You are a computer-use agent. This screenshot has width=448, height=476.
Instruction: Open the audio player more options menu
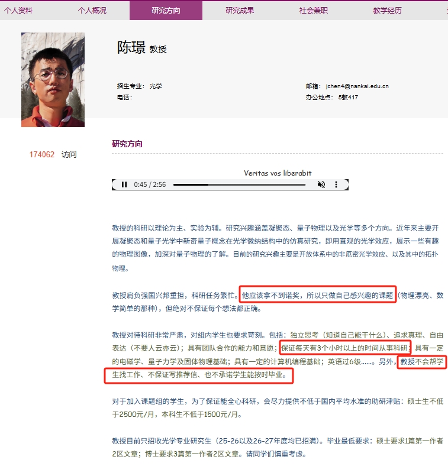(336, 184)
